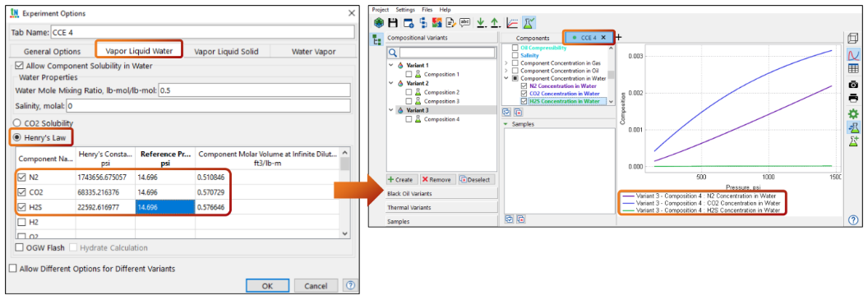
Task: Uncheck N2 Concentration in Water
Action: pos(524,86)
